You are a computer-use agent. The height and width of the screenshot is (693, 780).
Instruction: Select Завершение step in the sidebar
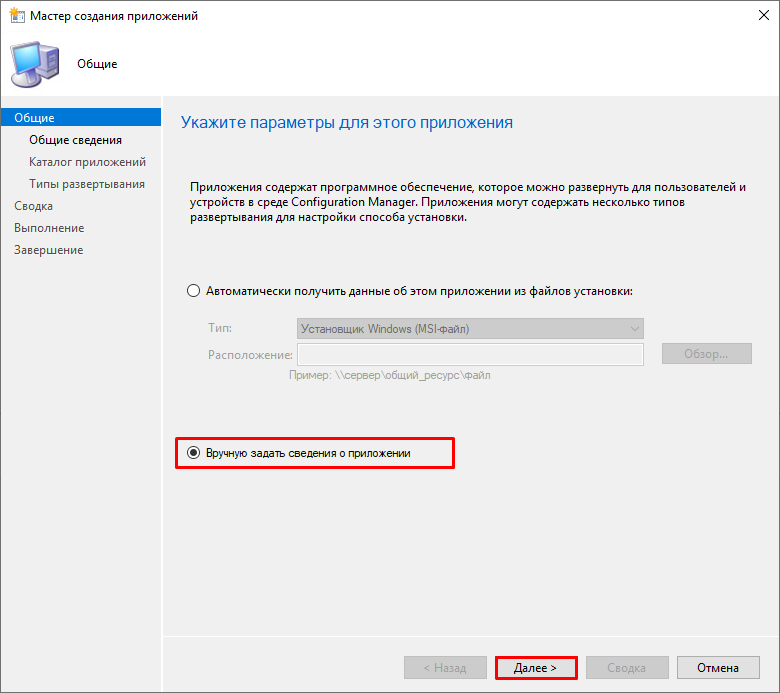point(49,250)
